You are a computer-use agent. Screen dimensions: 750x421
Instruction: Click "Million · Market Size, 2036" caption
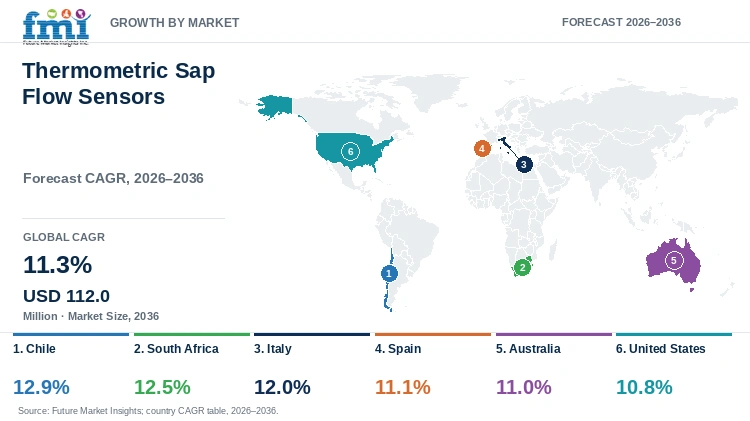coord(91,316)
